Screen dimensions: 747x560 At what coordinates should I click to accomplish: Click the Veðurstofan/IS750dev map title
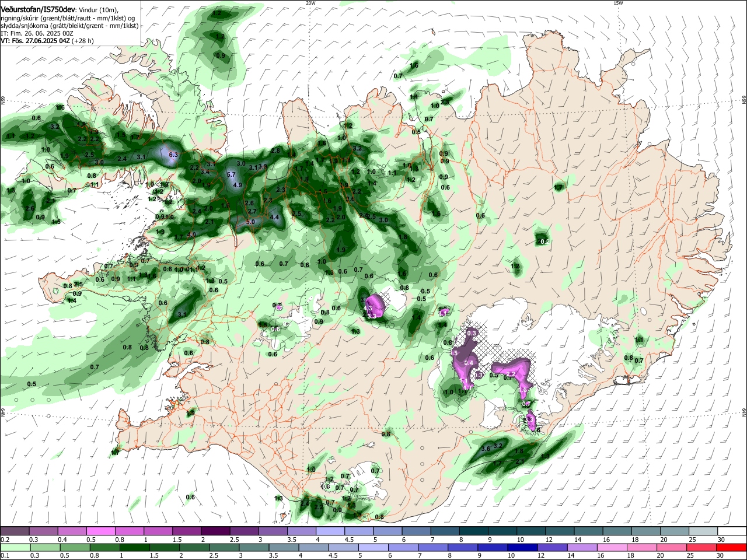click(x=39, y=10)
